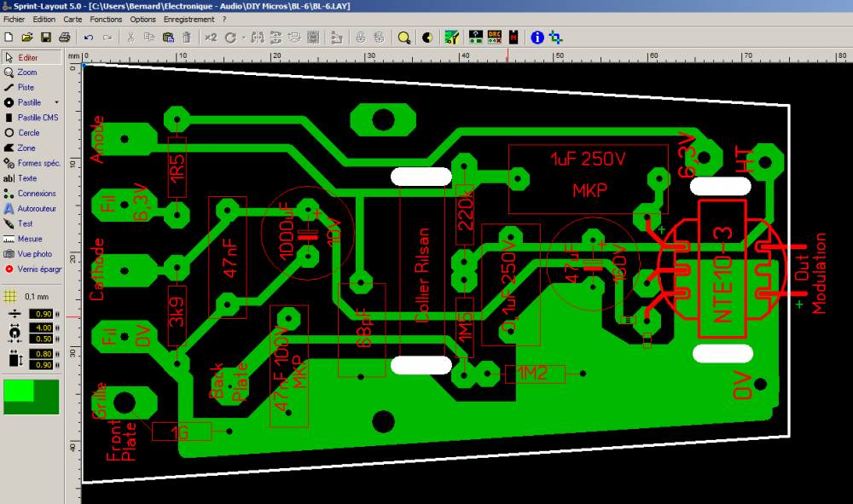Image resolution: width=853 pixels, height=504 pixels.
Task: Expand the Pastille tool dropdown arrow
Action: pos(56,102)
